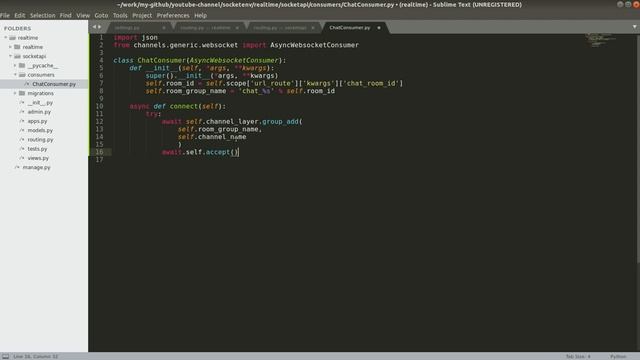This screenshot has width=640, height=360.
Task: Click the vertical editor scrollbar
Action: pyautogui.click(x=638, y=148)
